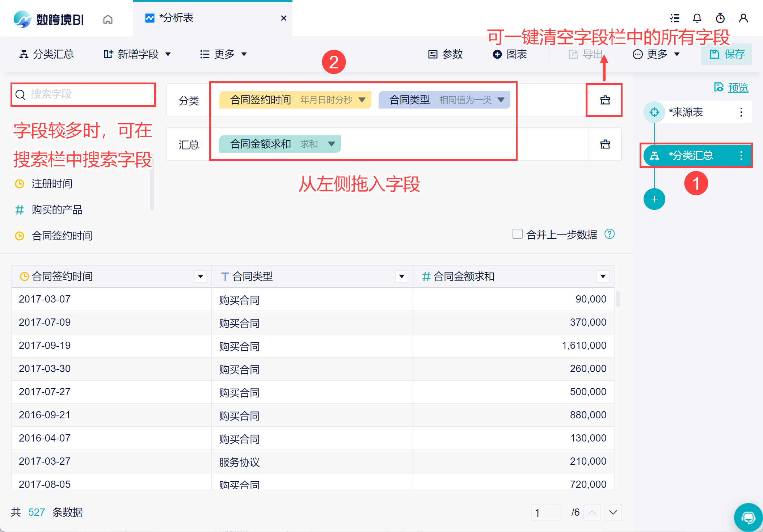This screenshot has width=763, height=532.
Task: Open 合同金额求和 column header filter
Action: click(x=603, y=276)
